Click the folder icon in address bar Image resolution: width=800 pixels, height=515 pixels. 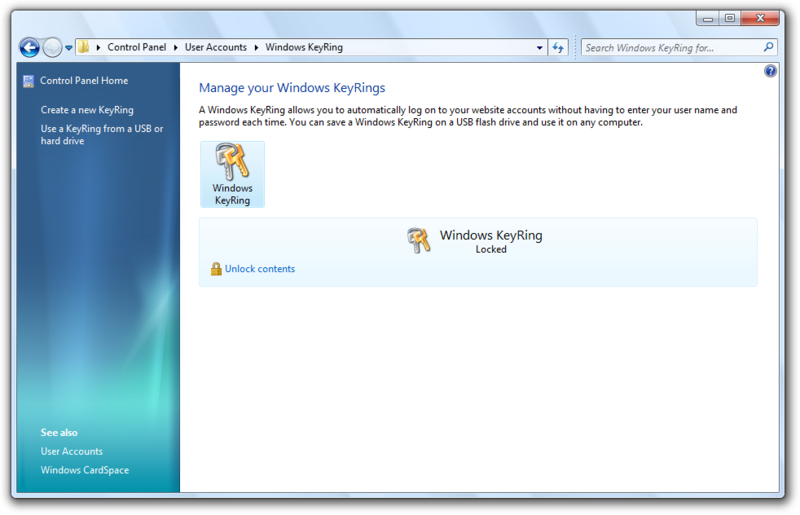[84, 47]
